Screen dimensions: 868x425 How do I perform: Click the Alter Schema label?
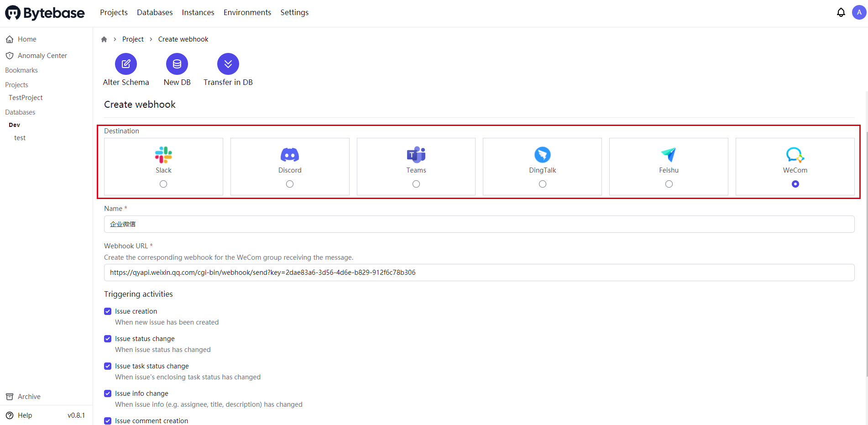coord(126,82)
